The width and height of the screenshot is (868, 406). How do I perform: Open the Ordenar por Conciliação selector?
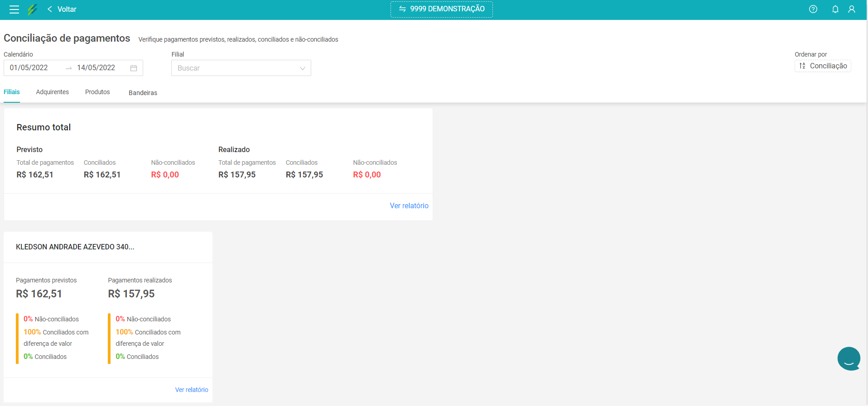tap(823, 66)
